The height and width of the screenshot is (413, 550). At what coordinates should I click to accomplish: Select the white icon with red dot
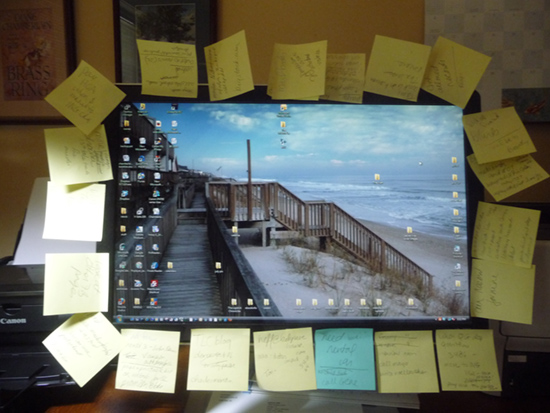pos(158,124)
